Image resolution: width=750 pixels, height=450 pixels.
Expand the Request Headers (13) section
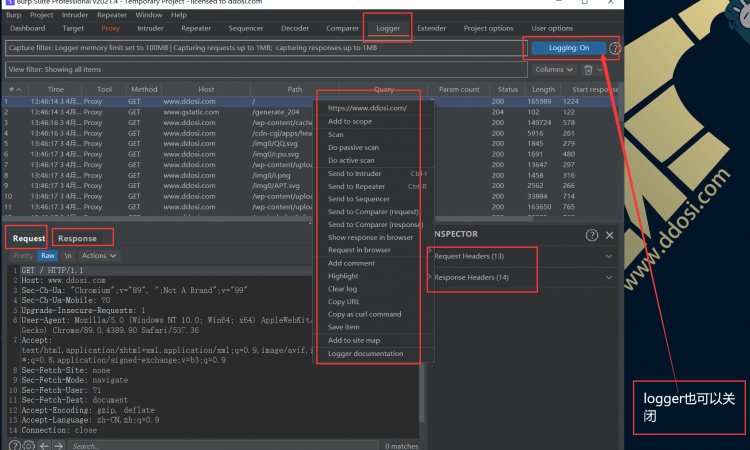pos(471,256)
